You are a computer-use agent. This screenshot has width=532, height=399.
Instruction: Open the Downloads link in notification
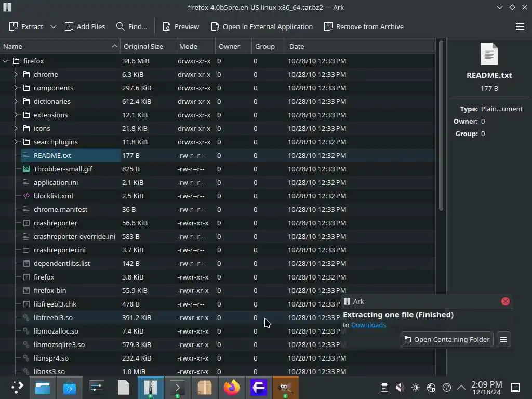(368, 325)
